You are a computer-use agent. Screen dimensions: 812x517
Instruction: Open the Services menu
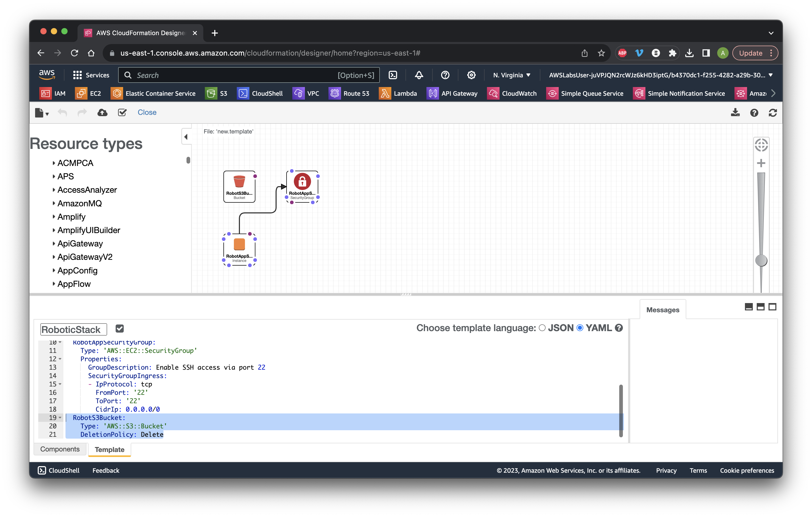tap(91, 75)
